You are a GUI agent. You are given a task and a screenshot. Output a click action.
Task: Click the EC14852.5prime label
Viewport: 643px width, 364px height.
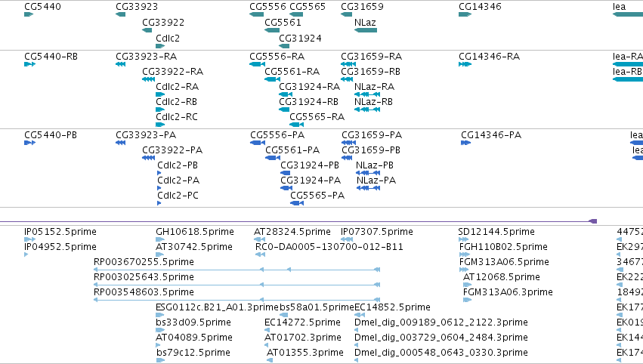[392, 307]
